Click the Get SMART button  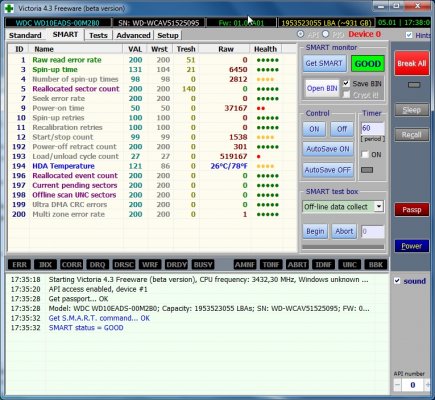coord(324,63)
